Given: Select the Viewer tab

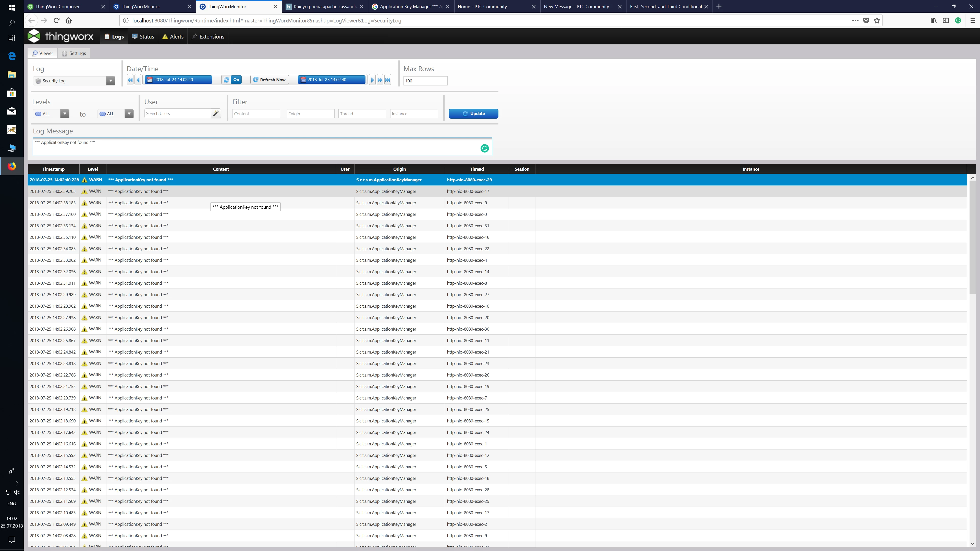Looking at the screenshot, I should click(x=43, y=53).
